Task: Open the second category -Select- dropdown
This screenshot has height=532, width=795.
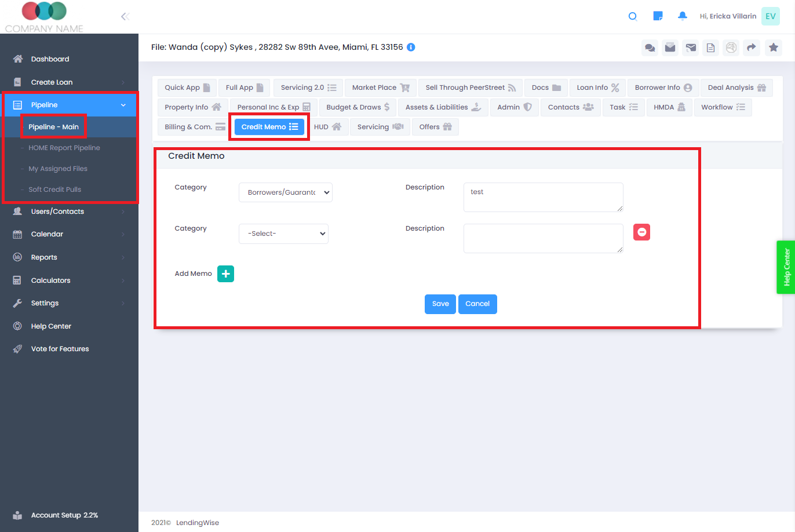Action: 283,234
